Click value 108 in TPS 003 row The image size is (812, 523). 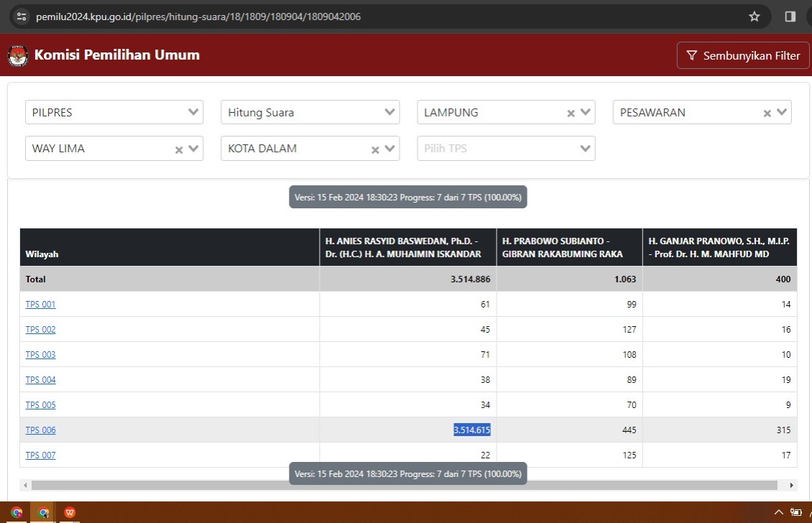click(629, 355)
